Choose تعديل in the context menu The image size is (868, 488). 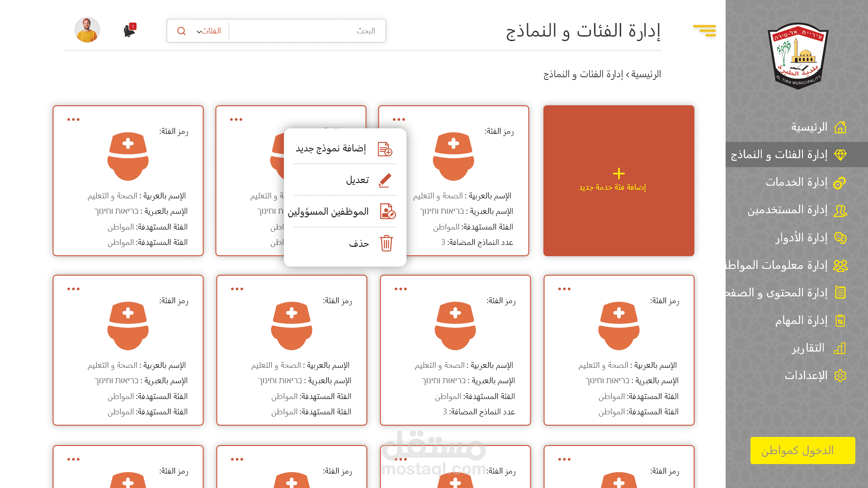(357, 180)
